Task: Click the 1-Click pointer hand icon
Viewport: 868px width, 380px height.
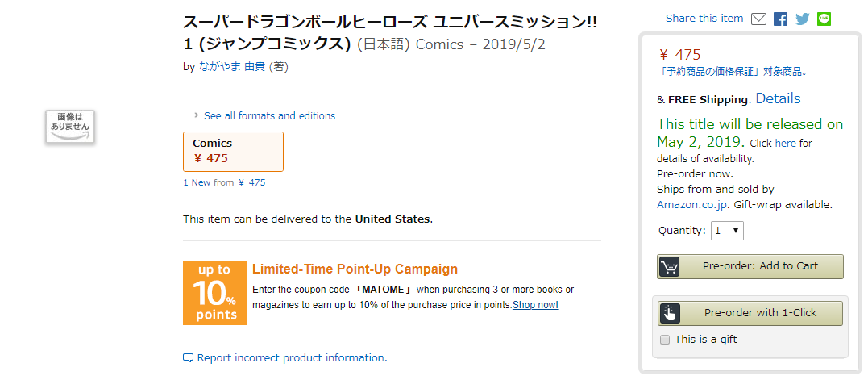Action: (x=669, y=314)
